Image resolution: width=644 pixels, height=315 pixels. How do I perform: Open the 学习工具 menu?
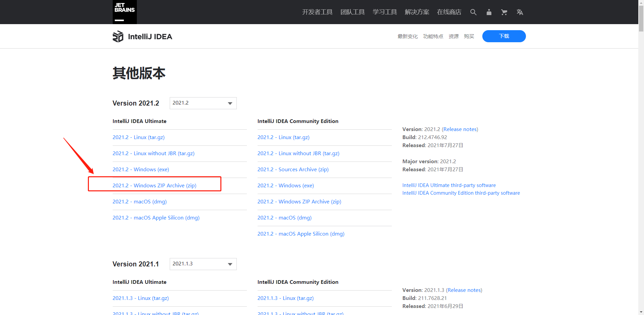(x=385, y=12)
